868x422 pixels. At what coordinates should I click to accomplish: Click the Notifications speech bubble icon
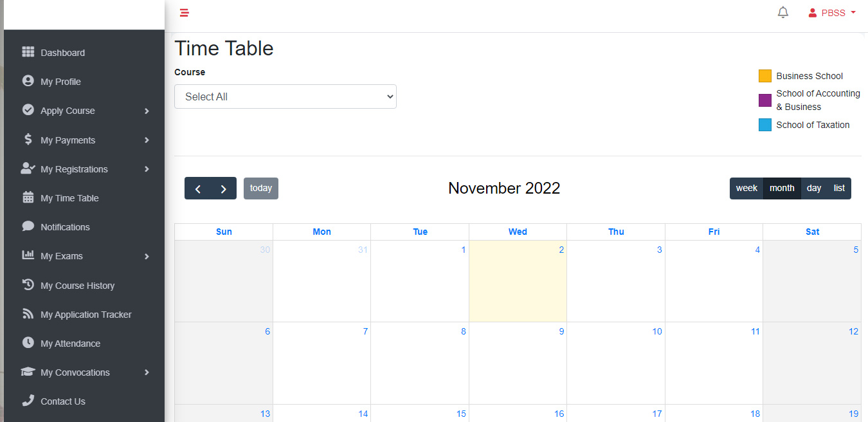[28, 226]
